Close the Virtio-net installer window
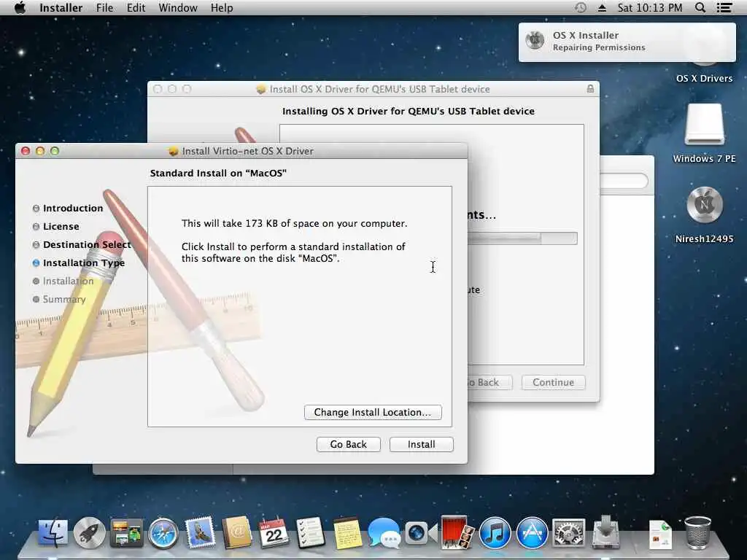Viewport: 747px width, 560px height. (x=26, y=151)
